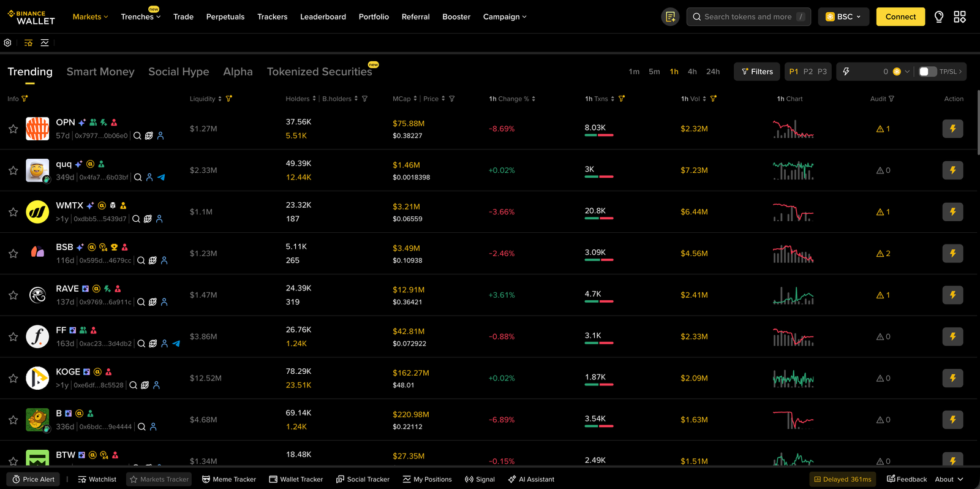Open the MCap/Price filter funnel
The image size is (980, 489).
coord(452,99)
